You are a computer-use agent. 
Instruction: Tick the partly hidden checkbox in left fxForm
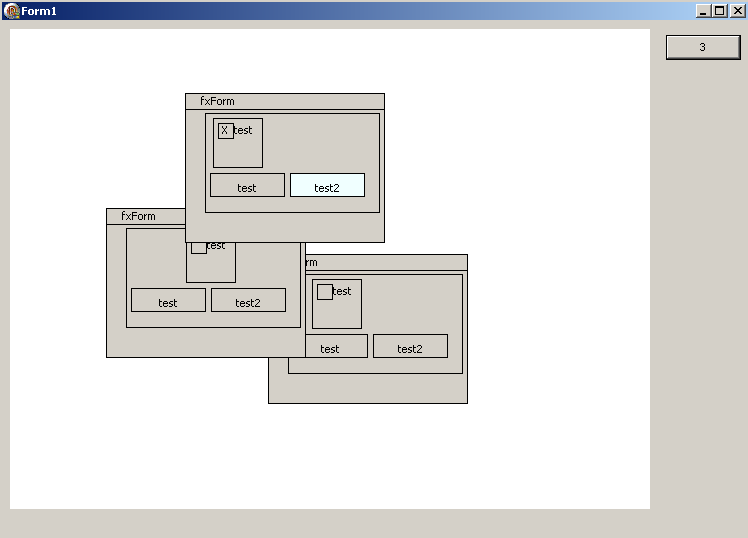199,248
